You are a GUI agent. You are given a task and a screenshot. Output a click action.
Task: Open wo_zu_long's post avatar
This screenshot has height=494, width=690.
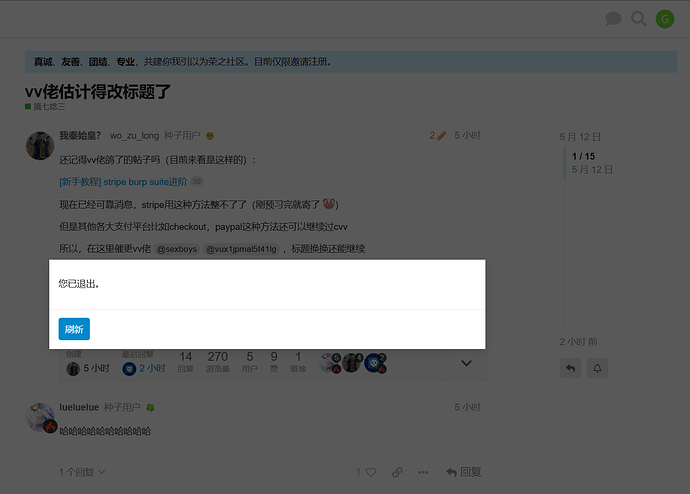coord(40,146)
